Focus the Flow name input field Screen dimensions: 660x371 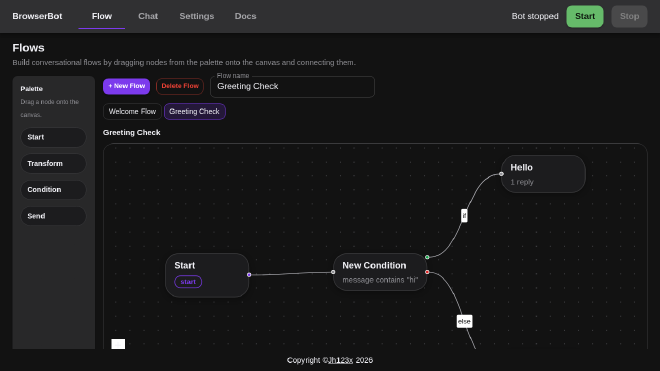292,87
